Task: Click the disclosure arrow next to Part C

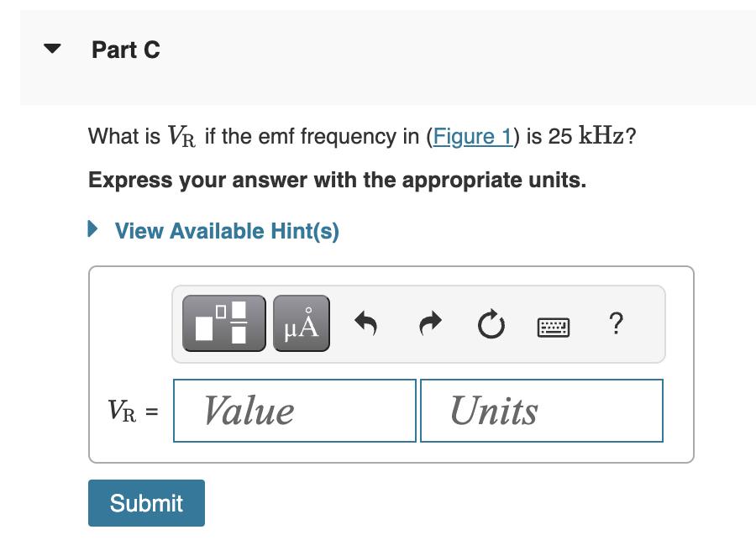Action: (51, 48)
